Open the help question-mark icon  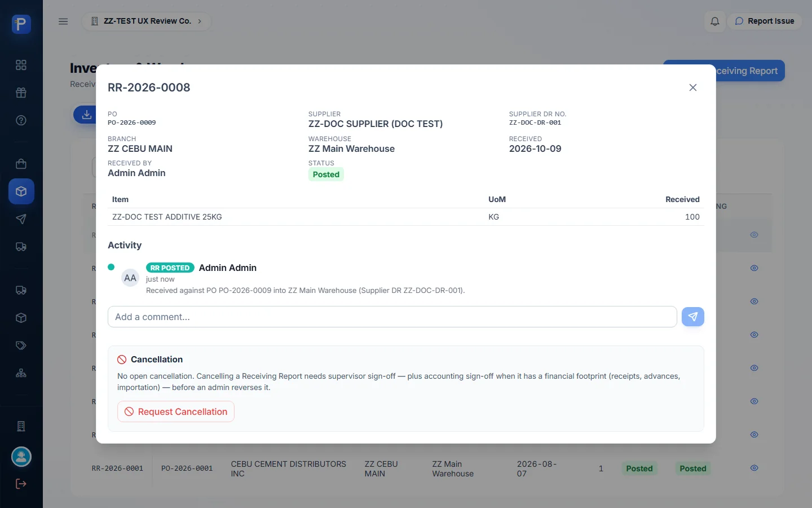point(21,120)
